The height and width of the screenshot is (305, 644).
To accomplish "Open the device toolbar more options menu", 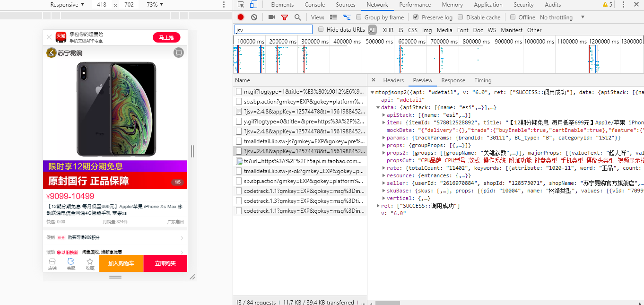I will coord(224,5).
